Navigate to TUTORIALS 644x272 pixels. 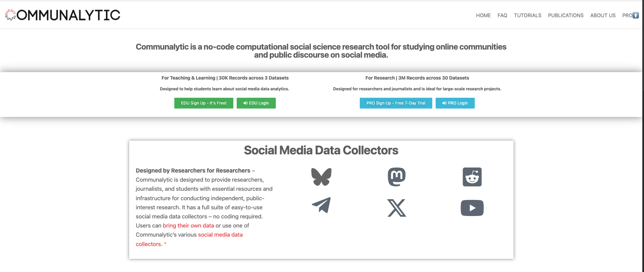click(527, 16)
